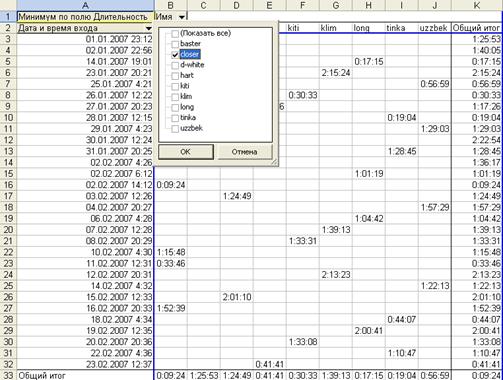This screenshot has width=503, height=380.
Task: Click row 33 header
Action: point(8,375)
